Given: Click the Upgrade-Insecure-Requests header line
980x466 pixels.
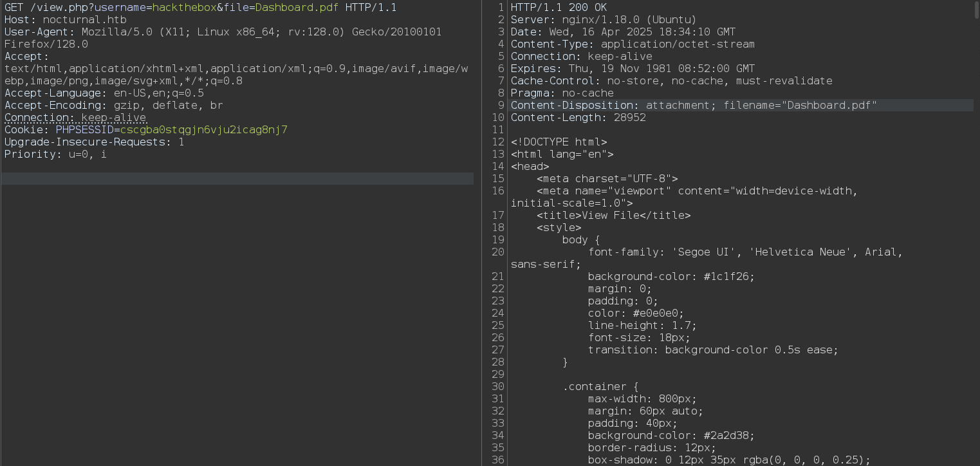Looking at the screenshot, I should point(94,142).
